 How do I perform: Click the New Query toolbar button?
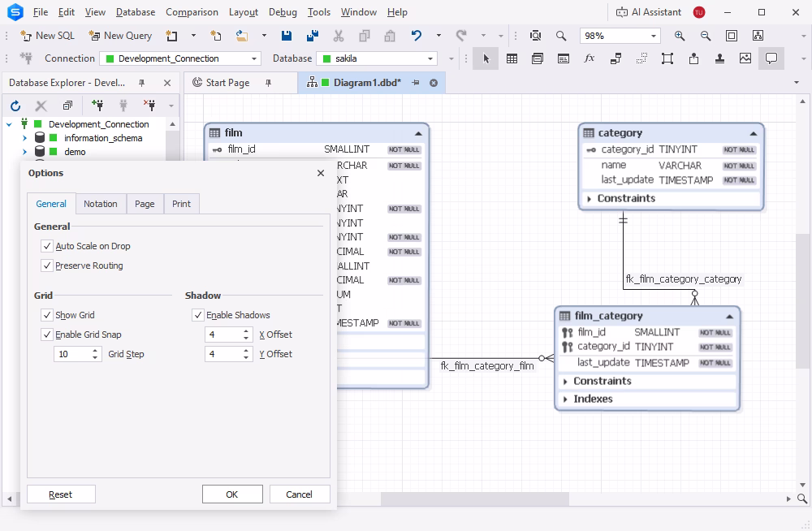[x=120, y=36]
